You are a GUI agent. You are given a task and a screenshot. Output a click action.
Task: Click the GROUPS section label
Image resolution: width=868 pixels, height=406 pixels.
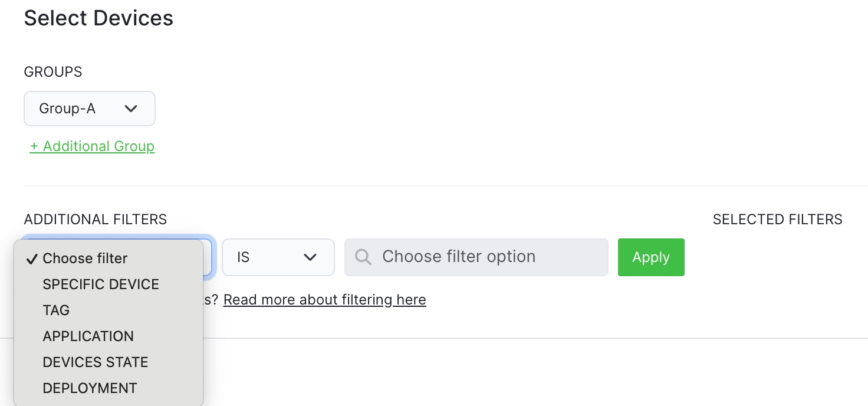point(53,72)
